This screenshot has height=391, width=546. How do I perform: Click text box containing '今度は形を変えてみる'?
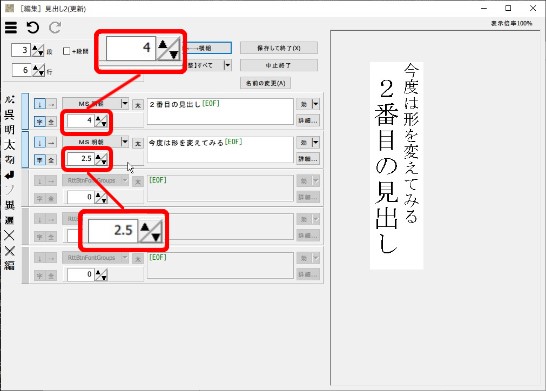pos(220,150)
